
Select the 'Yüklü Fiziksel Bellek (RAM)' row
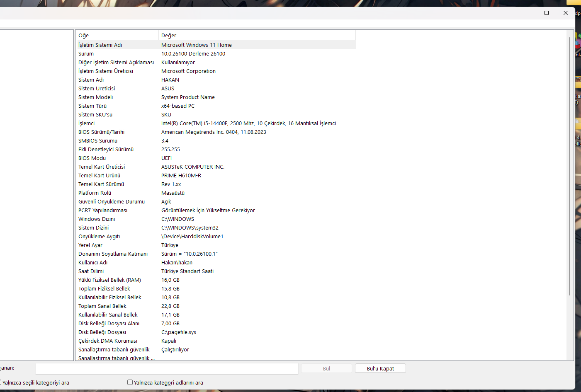pyautogui.click(x=216, y=280)
